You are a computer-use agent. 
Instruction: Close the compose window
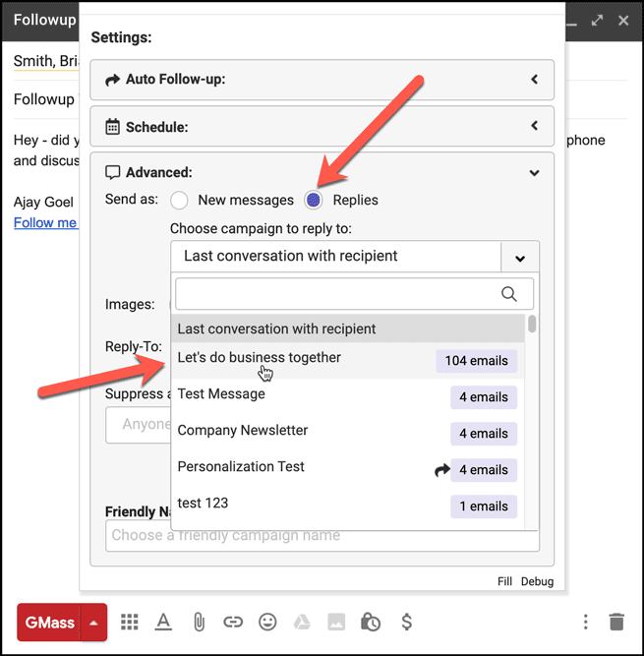[x=623, y=20]
